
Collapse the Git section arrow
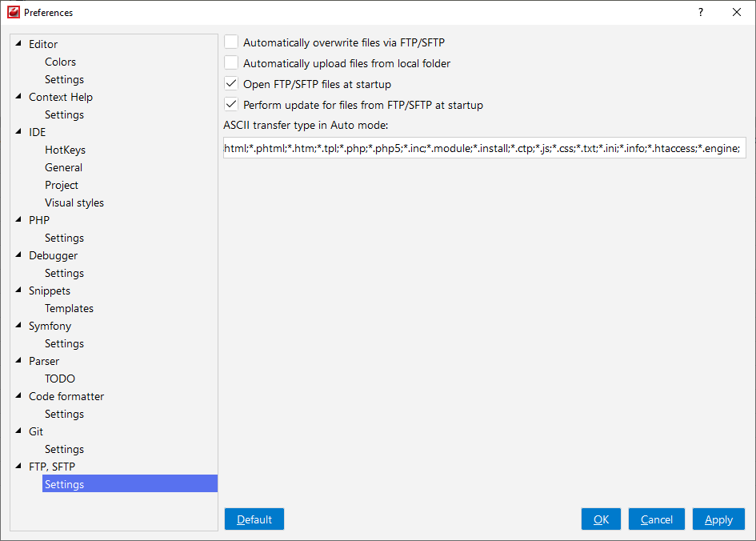coord(18,431)
